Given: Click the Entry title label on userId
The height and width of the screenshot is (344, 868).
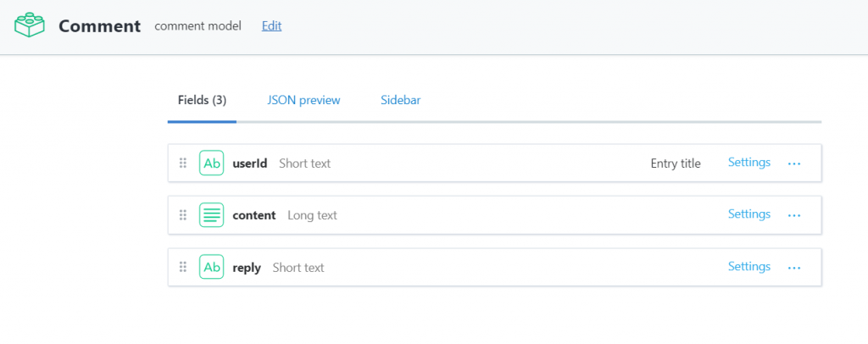Looking at the screenshot, I should click(x=676, y=164).
